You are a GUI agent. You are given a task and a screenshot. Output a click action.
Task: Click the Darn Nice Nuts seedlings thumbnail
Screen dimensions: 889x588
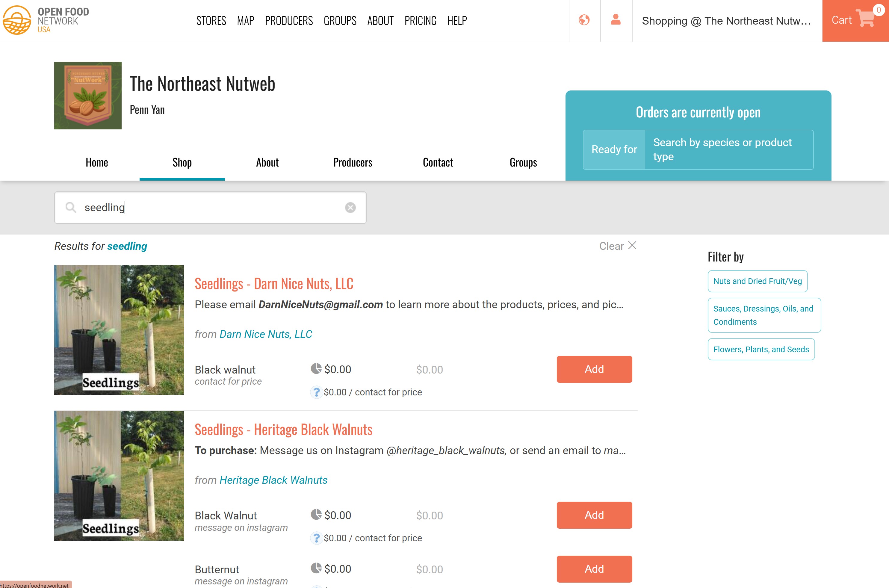pyautogui.click(x=119, y=330)
